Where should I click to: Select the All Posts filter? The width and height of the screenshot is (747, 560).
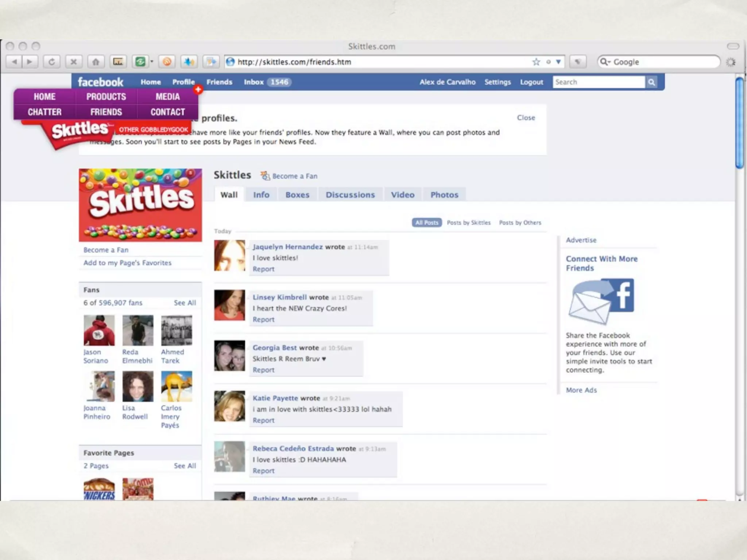[427, 222]
